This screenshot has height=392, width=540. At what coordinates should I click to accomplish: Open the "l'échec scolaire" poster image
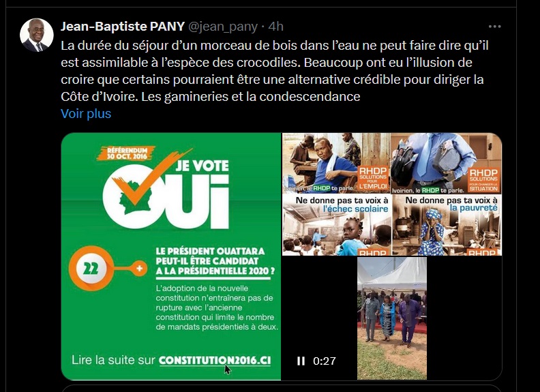[336, 225]
